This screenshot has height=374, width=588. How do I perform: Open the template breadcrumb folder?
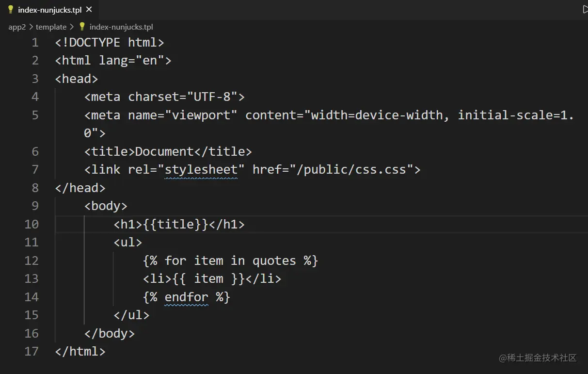point(51,27)
